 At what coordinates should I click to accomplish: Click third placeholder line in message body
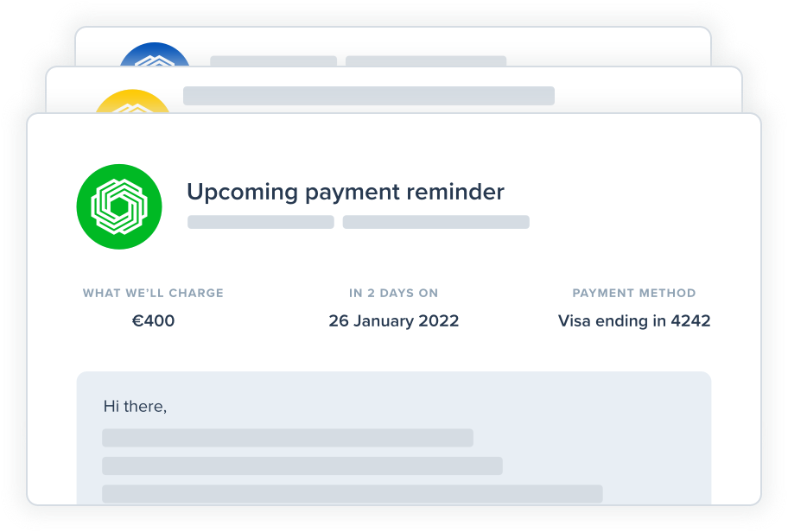pos(353,494)
